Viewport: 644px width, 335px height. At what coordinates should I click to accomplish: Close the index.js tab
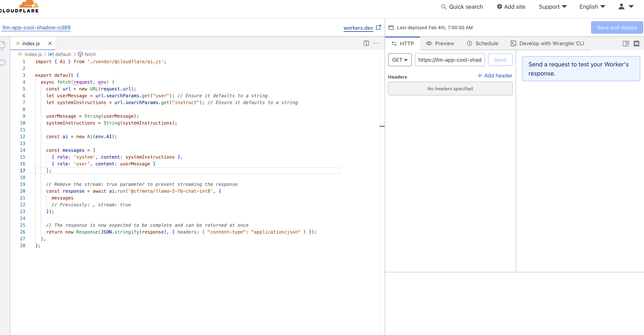tap(50, 43)
